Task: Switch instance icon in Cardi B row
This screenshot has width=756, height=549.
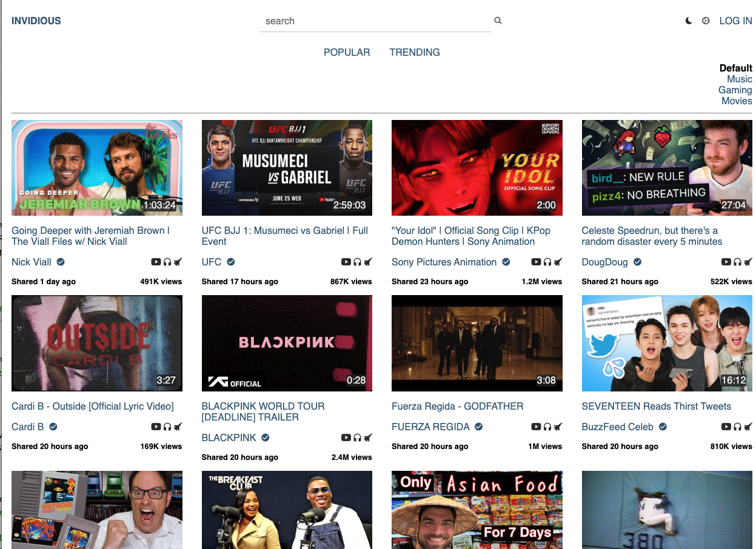Action: coord(178,427)
